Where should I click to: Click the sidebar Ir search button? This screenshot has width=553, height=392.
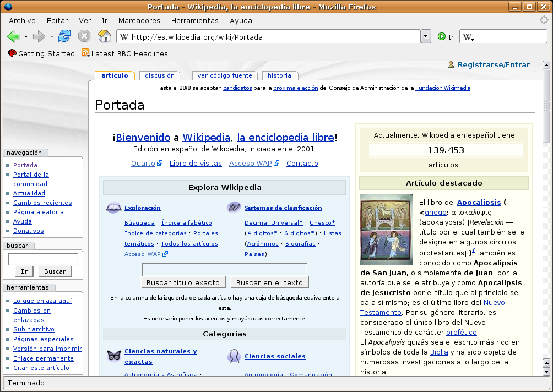click(x=24, y=271)
